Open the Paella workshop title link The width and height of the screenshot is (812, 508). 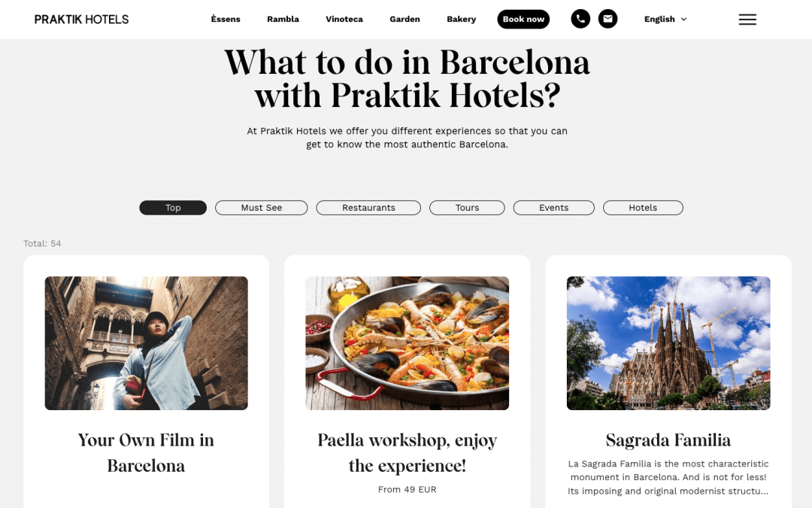point(407,452)
